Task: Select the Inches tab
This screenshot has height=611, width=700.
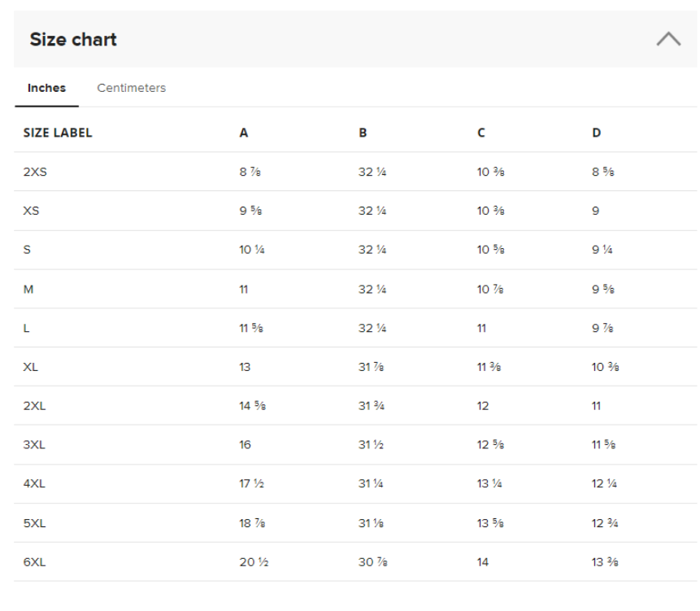Action: pyautogui.click(x=46, y=88)
